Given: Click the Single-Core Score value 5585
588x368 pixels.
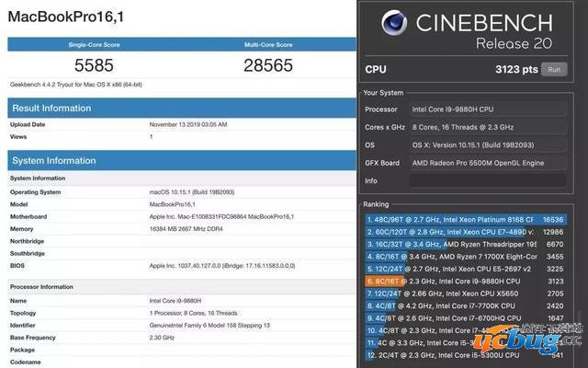Looking at the screenshot, I should point(93,65).
